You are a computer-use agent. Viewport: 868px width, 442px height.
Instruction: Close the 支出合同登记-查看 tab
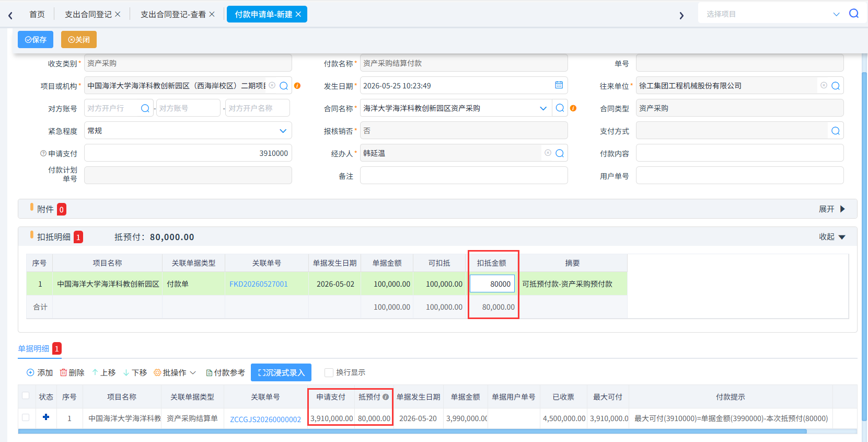pos(212,14)
